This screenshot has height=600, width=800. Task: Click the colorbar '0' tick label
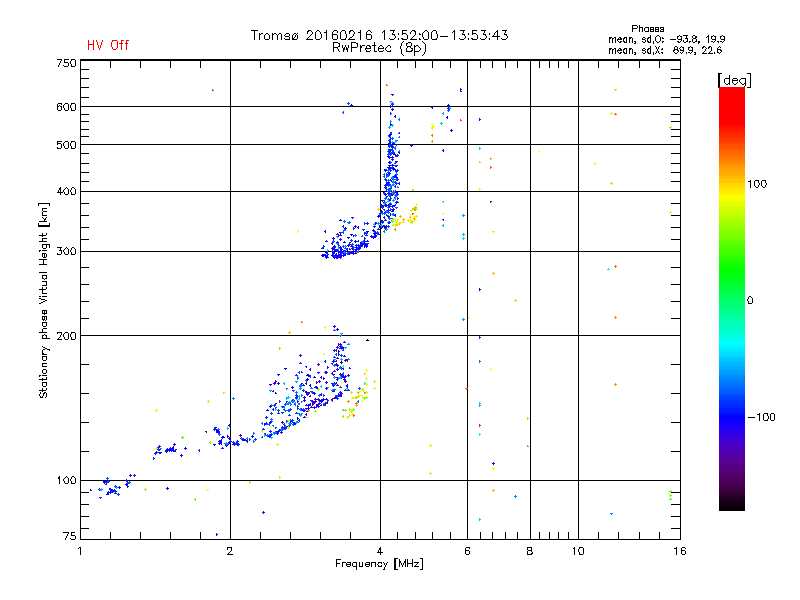(x=750, y=301)
